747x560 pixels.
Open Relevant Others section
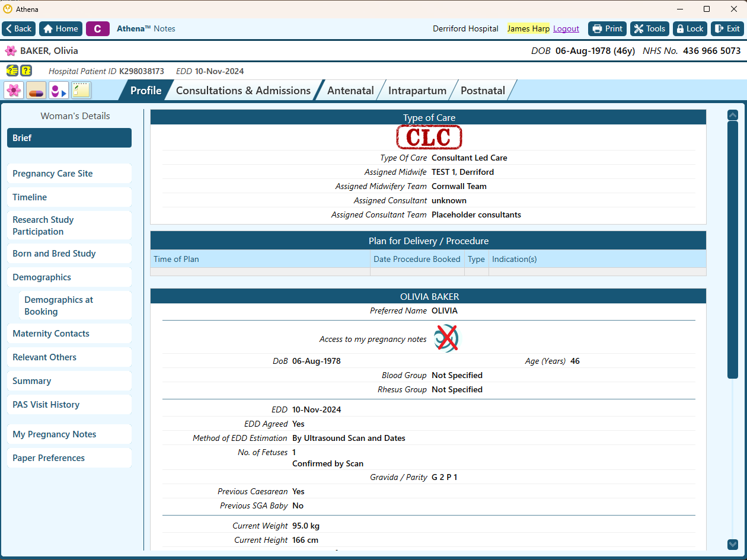click(69, 357)
